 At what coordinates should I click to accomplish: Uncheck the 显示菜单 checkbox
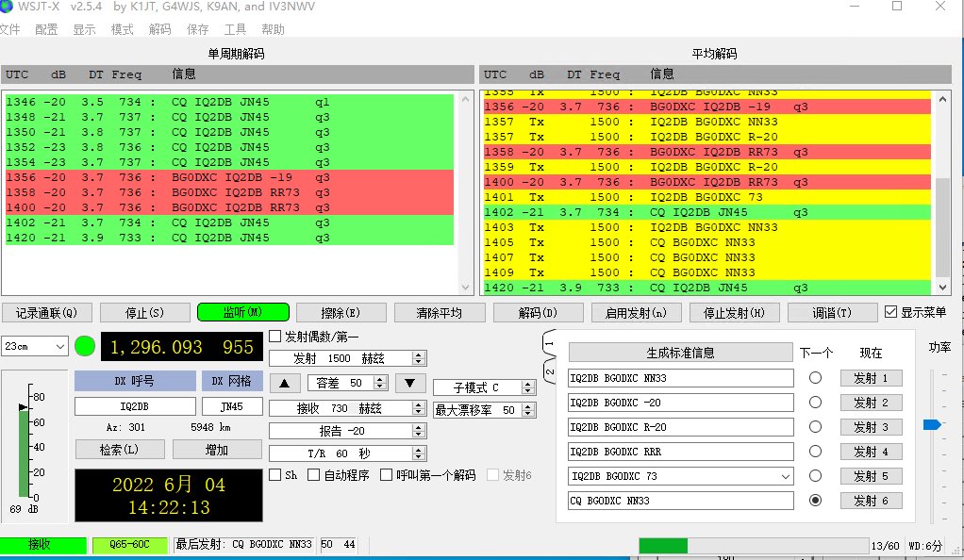click(x=890, y=312)
